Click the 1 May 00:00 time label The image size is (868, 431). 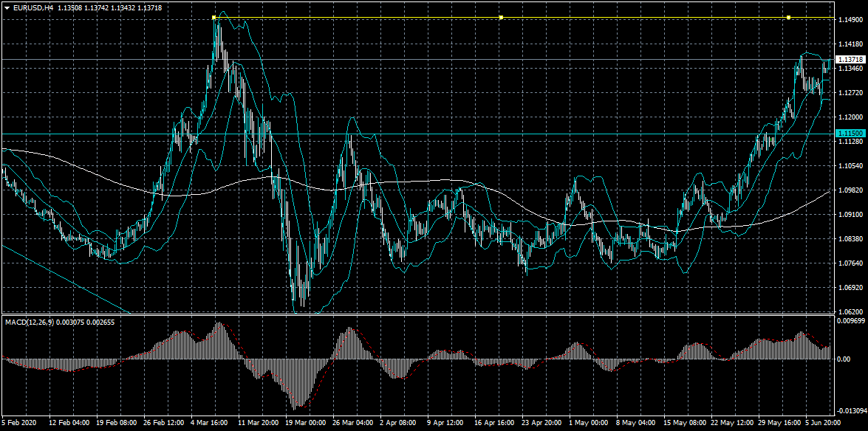click(587, 424)
